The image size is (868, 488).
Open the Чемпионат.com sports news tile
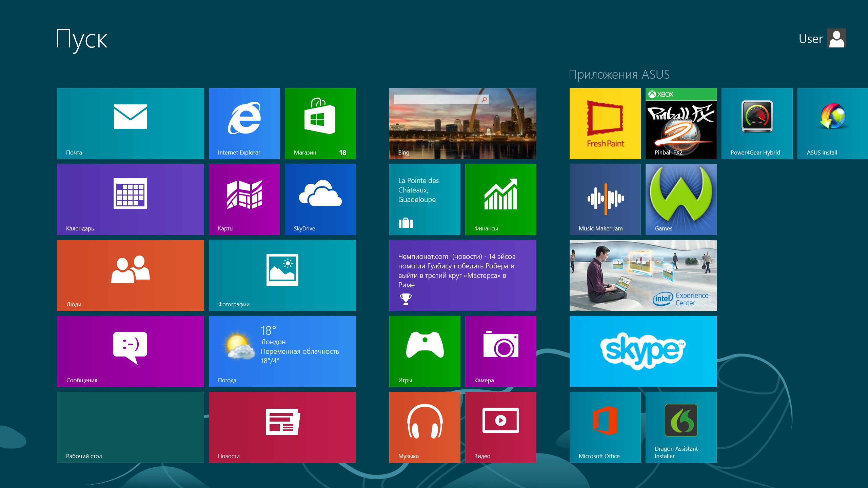coord(462,275)
